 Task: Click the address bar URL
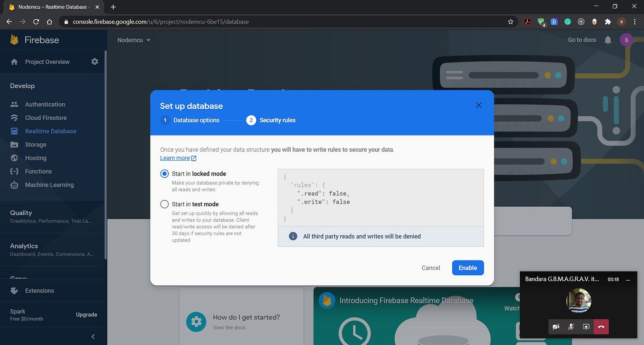[161, 22]
